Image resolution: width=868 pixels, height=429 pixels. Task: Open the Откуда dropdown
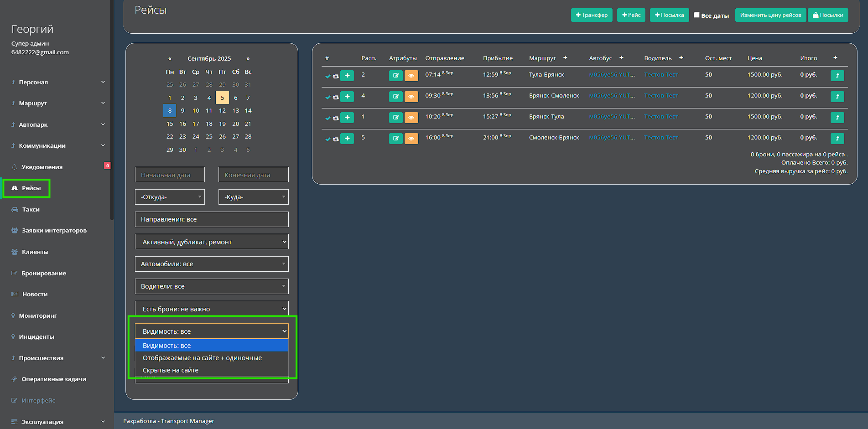(170, 197)
